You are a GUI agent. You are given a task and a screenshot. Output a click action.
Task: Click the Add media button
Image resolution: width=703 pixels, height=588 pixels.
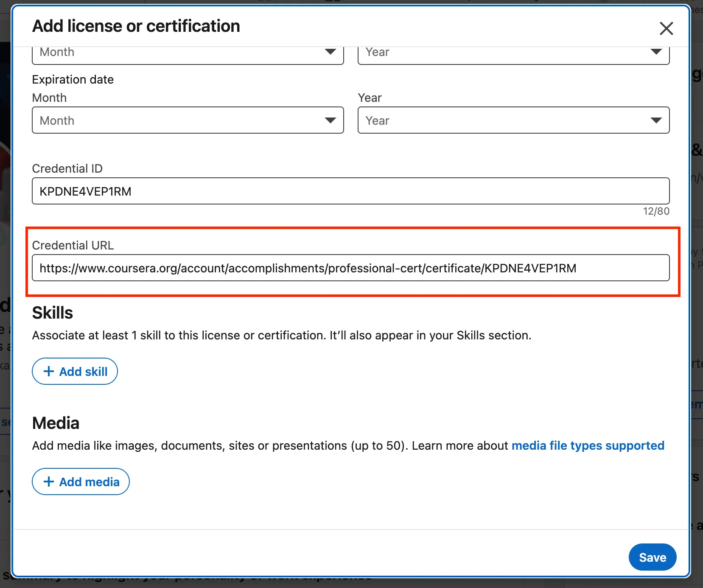click(x=81, y=482)
